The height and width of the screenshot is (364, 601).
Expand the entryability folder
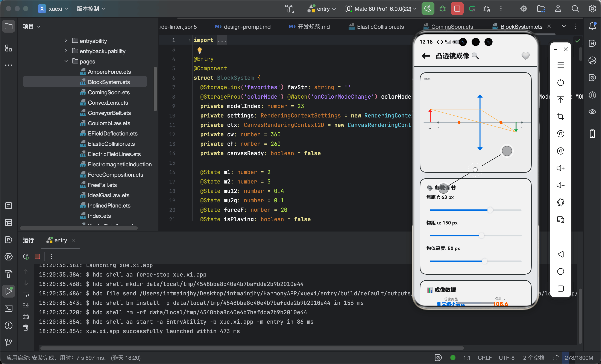coord(66,41)
